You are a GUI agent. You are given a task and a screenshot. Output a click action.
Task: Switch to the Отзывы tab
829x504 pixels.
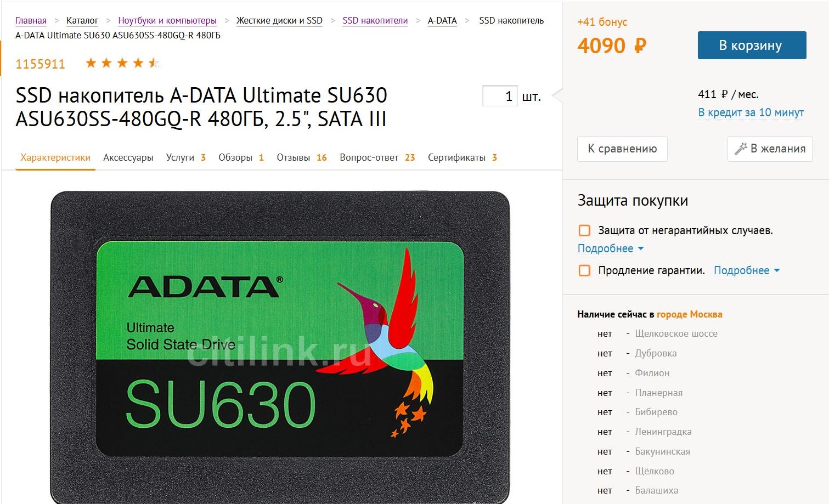301,157
